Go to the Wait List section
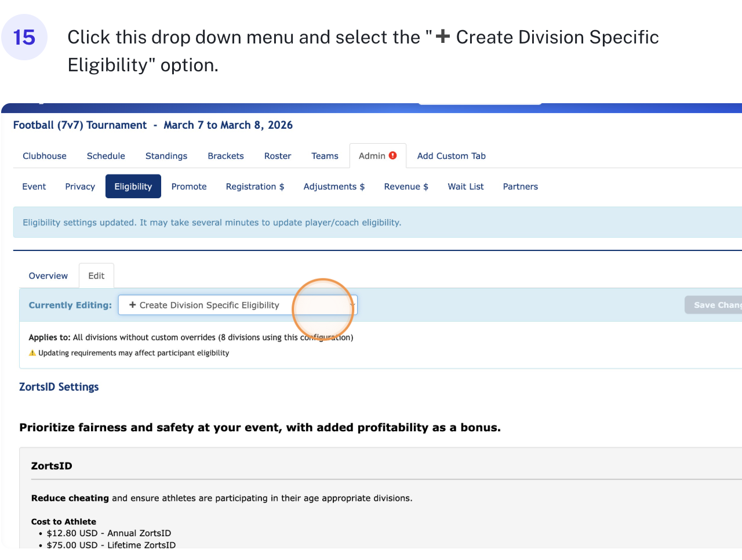The height and width of the screenshot is (560, 742). coord(465,187)
